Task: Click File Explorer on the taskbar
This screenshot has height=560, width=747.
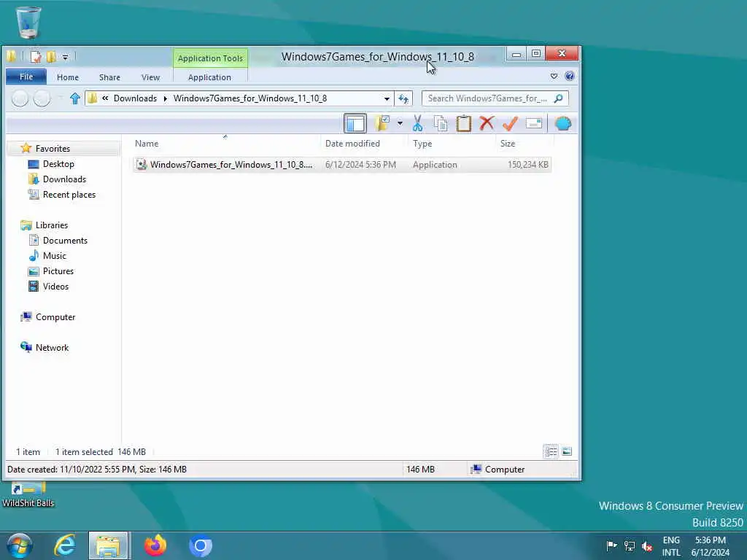Action: tap(109, 545)
